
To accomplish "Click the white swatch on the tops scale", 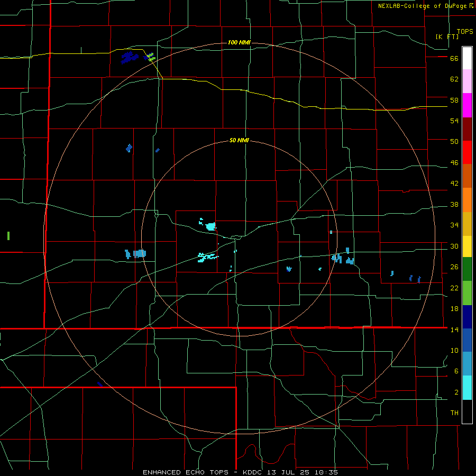I will click(x=467, y=58).
